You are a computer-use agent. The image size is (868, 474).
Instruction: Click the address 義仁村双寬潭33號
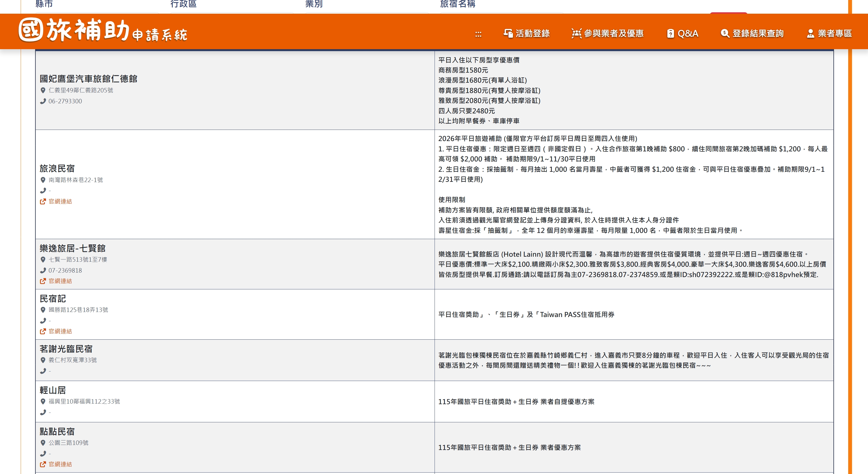73,360
